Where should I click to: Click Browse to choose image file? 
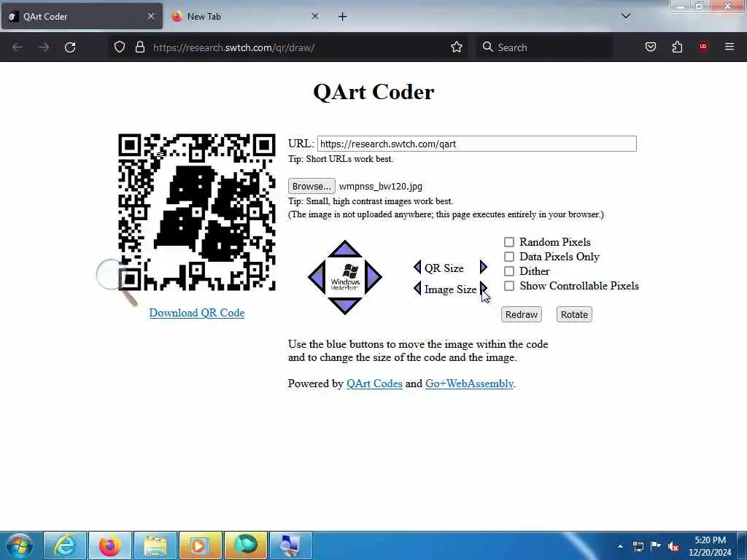pos(311,186)
